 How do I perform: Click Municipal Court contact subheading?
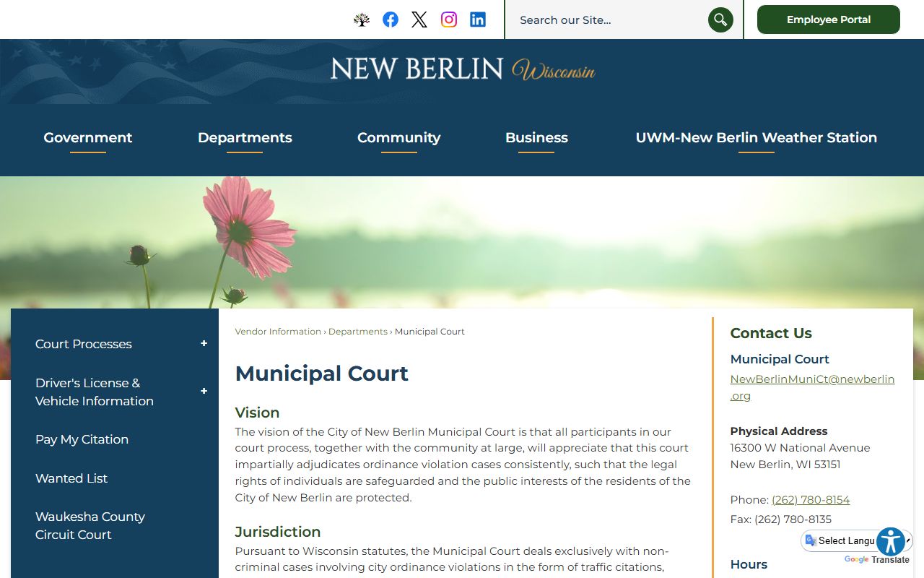pos(780,359)
